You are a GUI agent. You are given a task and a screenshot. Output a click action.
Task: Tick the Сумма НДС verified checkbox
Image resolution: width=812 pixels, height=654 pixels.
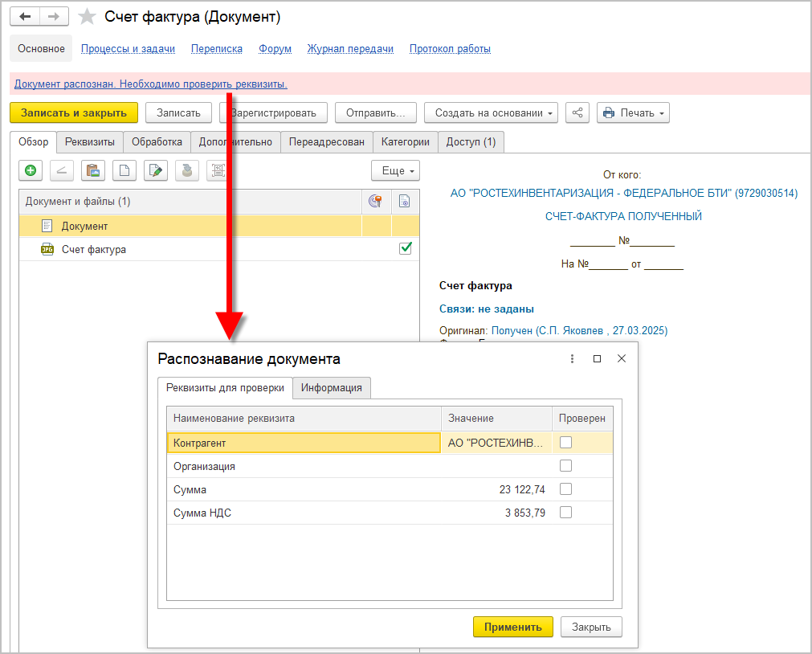[565, 513]
